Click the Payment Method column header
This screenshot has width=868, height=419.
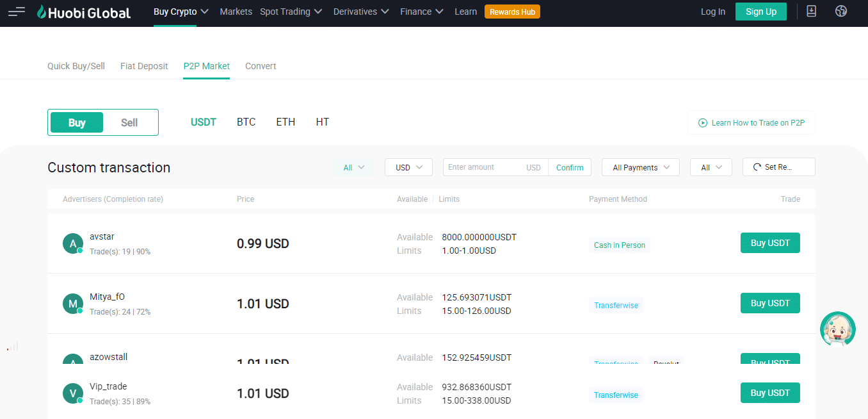point(618,199)
